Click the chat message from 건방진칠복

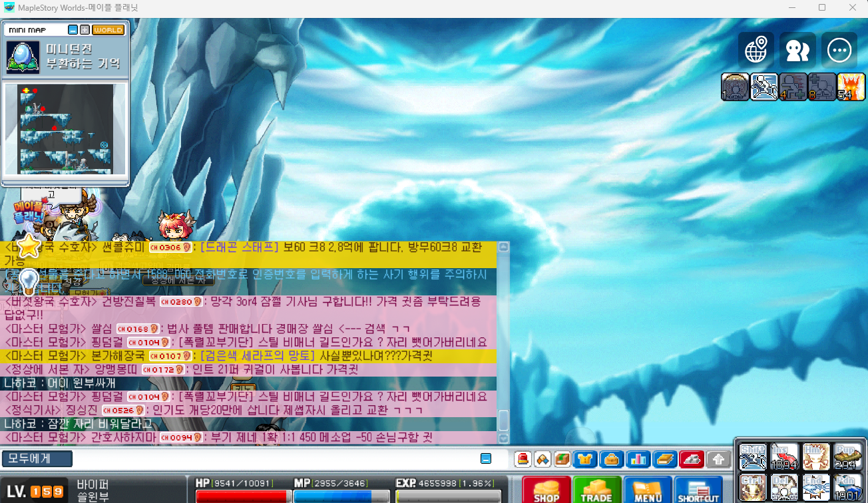pos(248,309)
